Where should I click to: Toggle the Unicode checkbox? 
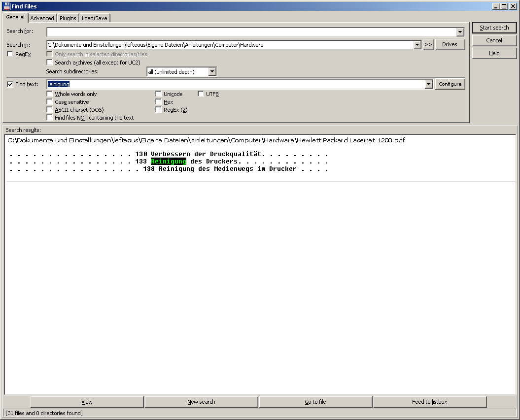pyautogui.click(x=158, y=94)
